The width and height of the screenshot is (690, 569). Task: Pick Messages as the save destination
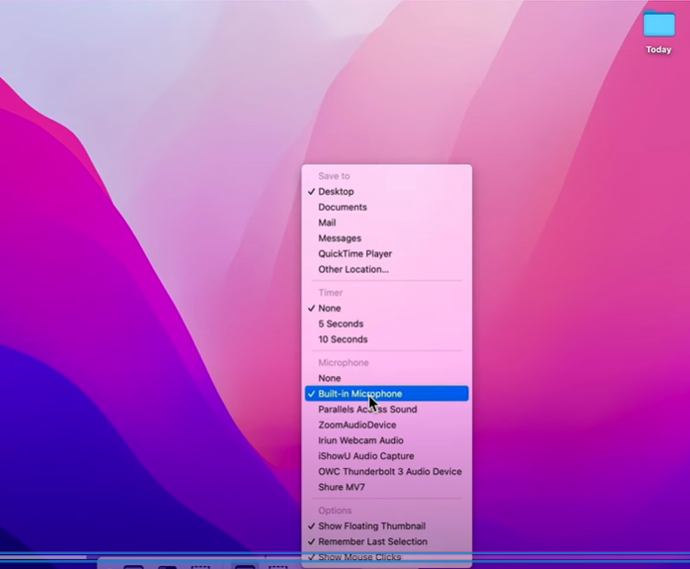[386, 238]
